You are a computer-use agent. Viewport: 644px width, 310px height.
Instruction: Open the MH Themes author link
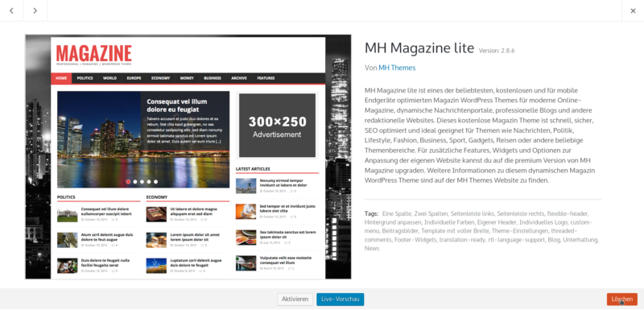pyautogui.click(x=397, y=68)
